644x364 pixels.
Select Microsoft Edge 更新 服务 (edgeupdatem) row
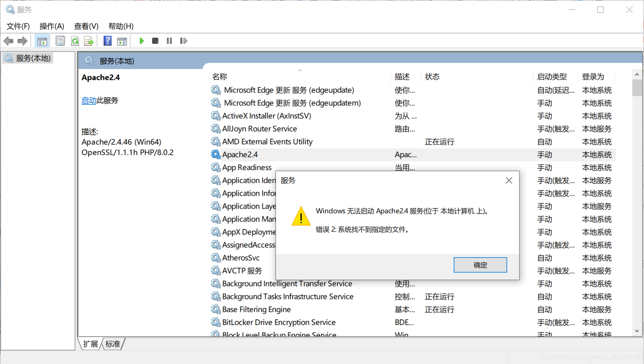point(413,103)
